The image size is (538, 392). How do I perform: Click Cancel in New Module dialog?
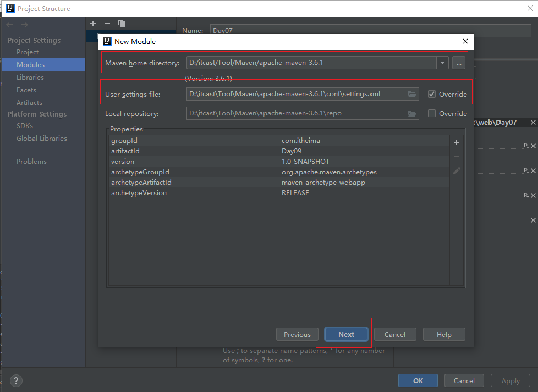point(394,334)
